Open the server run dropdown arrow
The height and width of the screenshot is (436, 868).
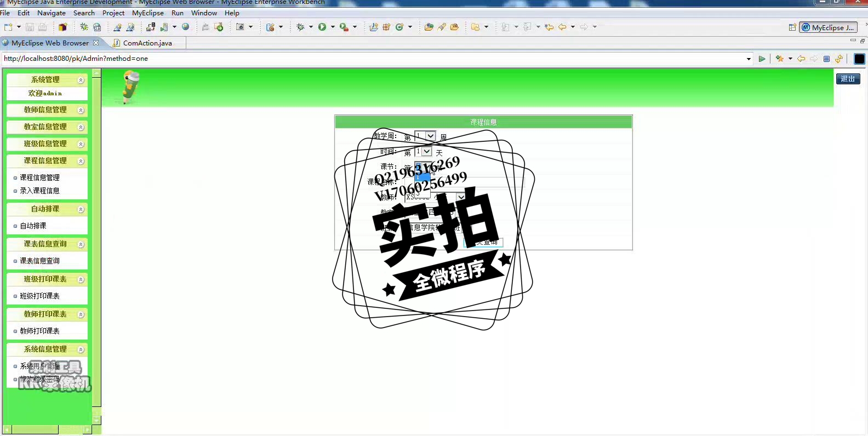[x=174, y=27]
